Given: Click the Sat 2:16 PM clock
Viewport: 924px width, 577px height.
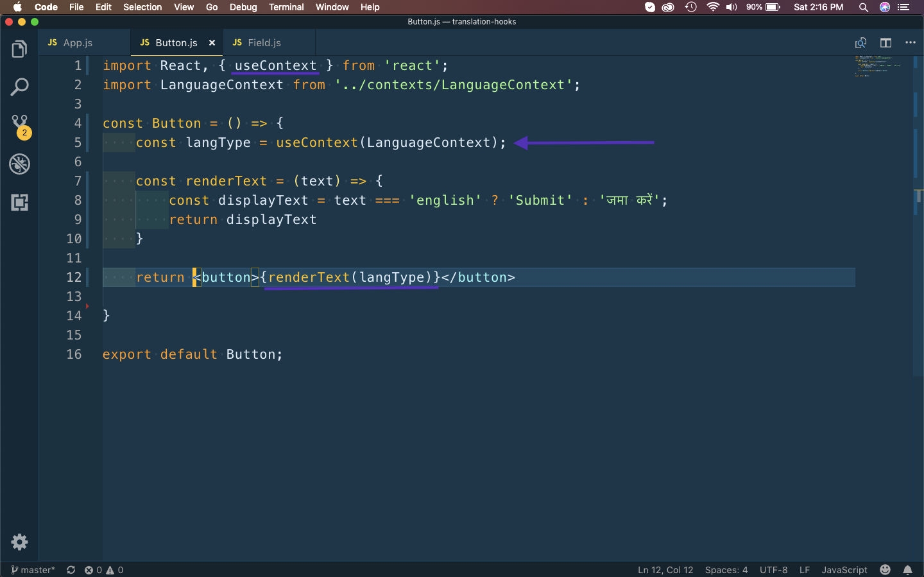Looking at the screenshot, I should pyautogui.click(x=818, y=7).
